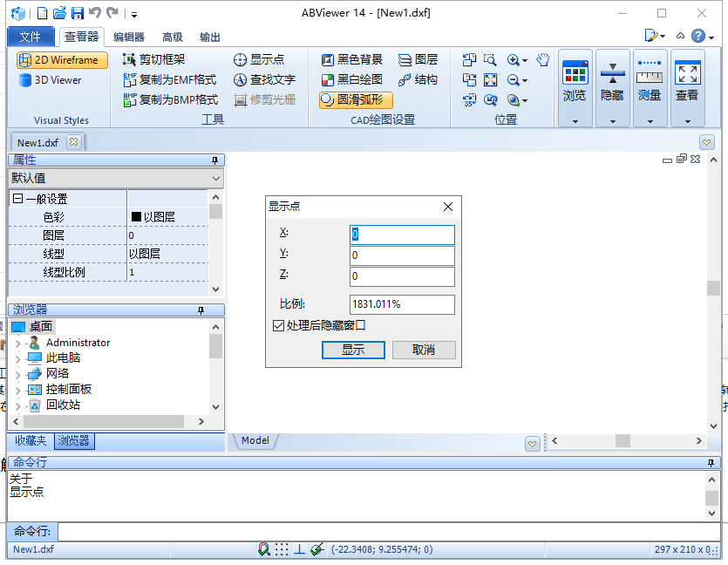Image resolution: width=728 pixels, height=565 pixels.
Task: Cancel the 显示点 dialog via 取消
Action: 424,350
